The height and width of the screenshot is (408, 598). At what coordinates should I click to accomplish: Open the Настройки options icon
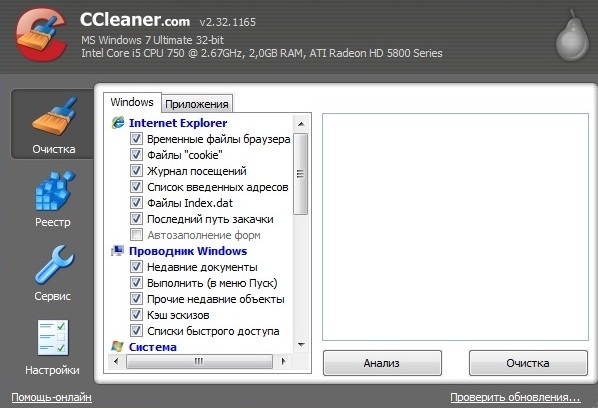53,337
